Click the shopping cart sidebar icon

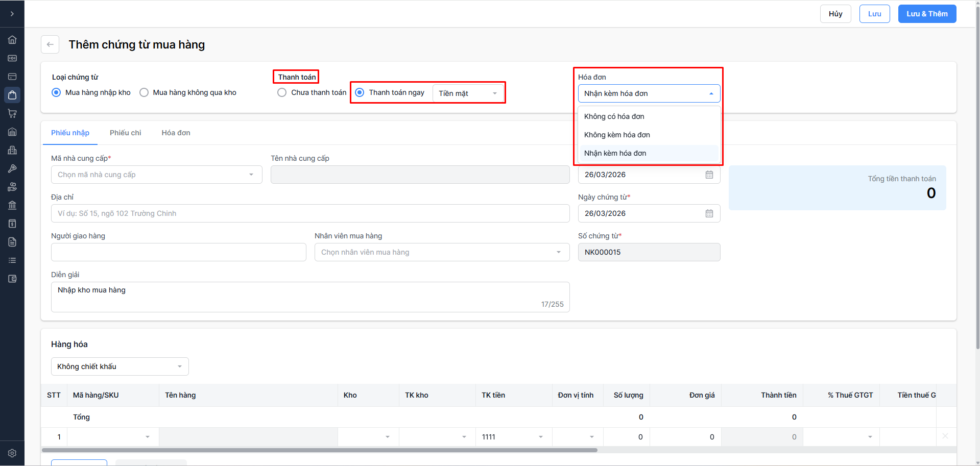[x=12, y=113]
